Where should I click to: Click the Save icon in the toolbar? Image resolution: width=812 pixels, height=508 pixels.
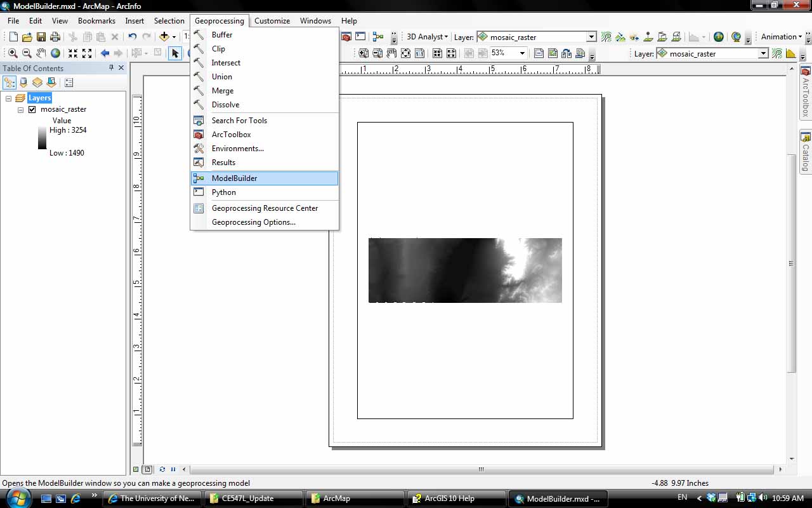[x=41, y=37]
